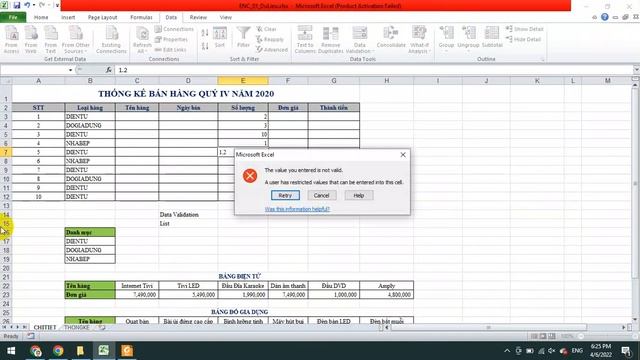Click the From Text import icon
Screen dimensions: 640x360
pos(51,39)
